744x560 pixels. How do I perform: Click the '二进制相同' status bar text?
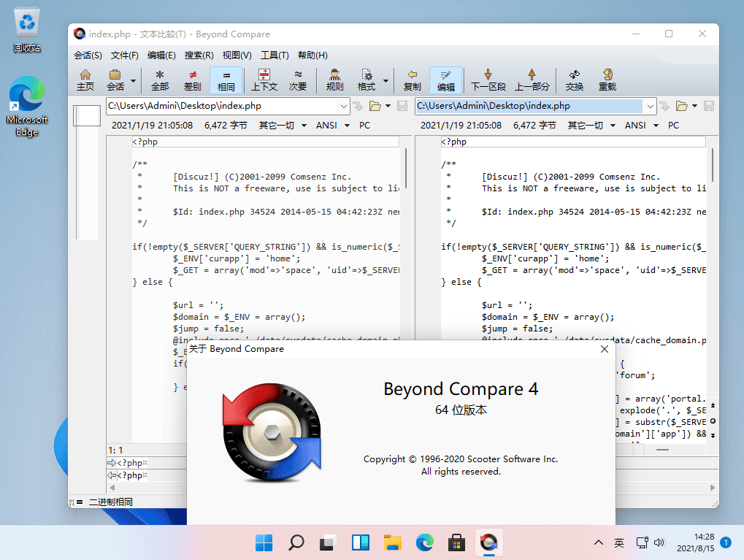click(110, 502)
